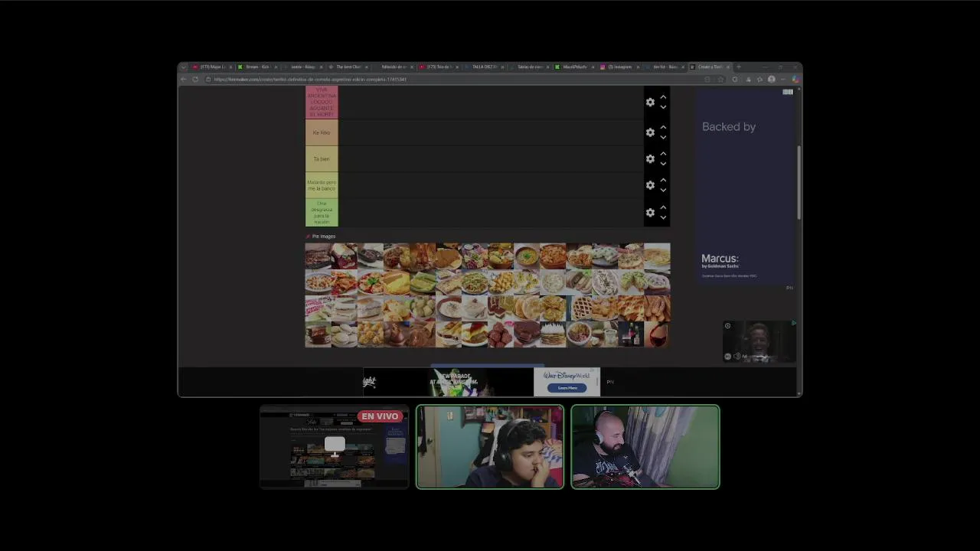Select the layered pancake cake image

click(553, 334)
